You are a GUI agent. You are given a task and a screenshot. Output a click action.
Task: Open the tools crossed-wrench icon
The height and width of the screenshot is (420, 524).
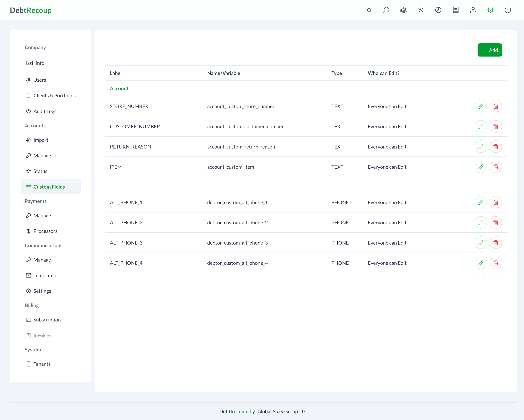421,10
